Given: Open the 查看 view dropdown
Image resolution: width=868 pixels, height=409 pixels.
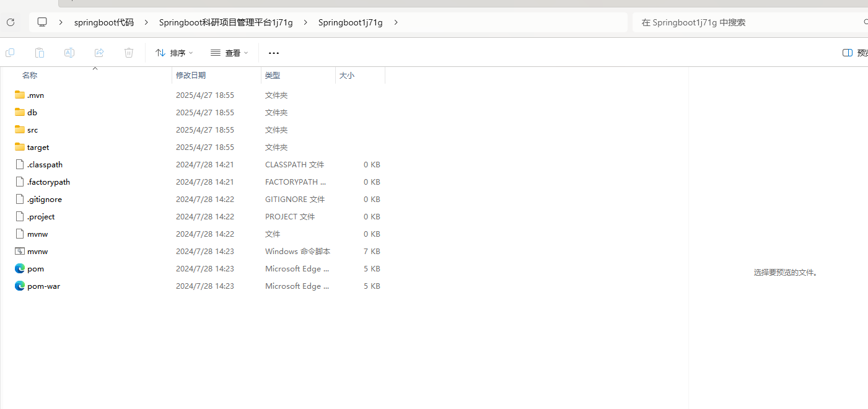Looking at the screenshot, I should coord(229,53).
